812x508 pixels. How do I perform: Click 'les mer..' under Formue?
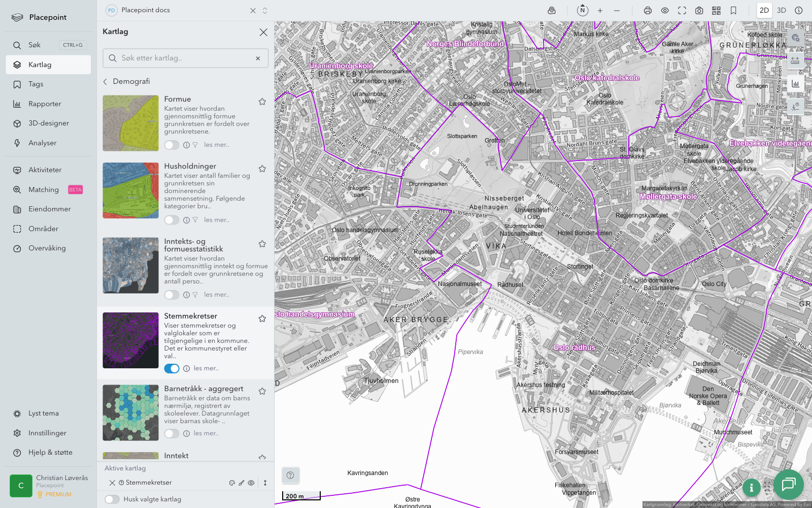(x=217, y=145)
